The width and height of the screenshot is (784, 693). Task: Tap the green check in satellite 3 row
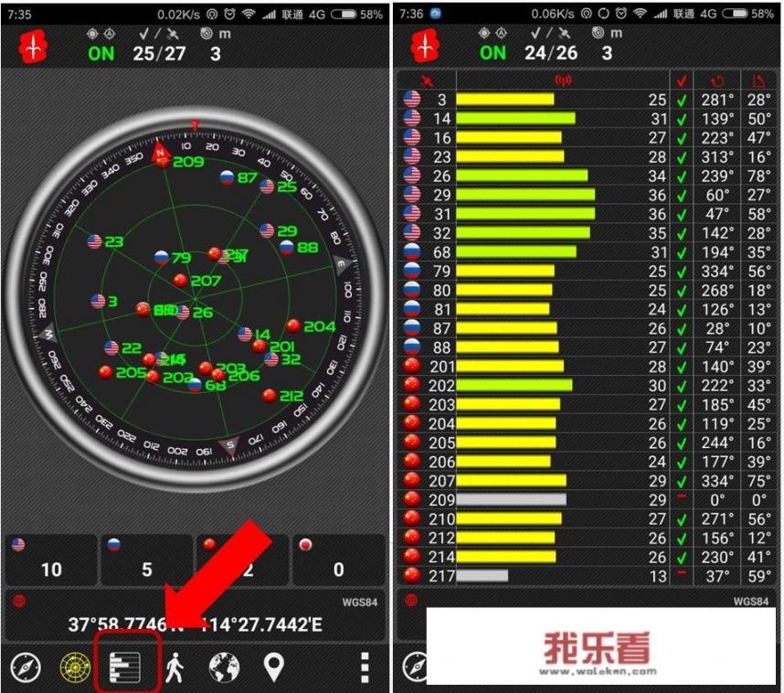click(682, 101)
